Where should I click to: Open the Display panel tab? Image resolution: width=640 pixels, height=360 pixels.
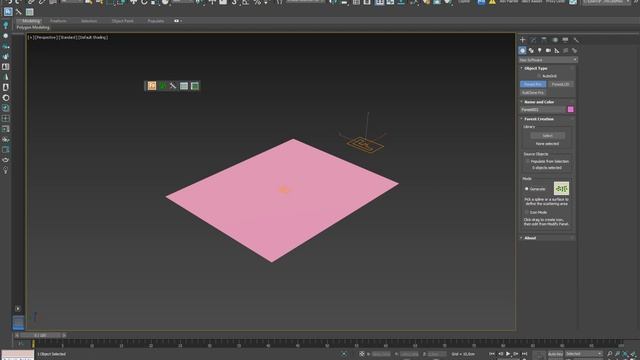click(x=565, y=40)
